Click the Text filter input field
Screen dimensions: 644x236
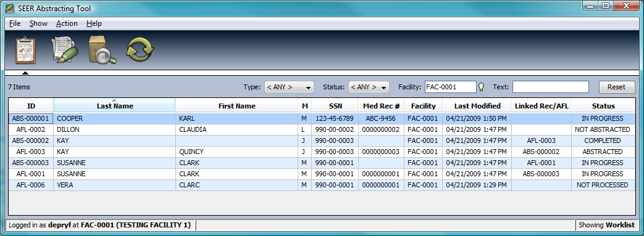(x=550, y=87)
